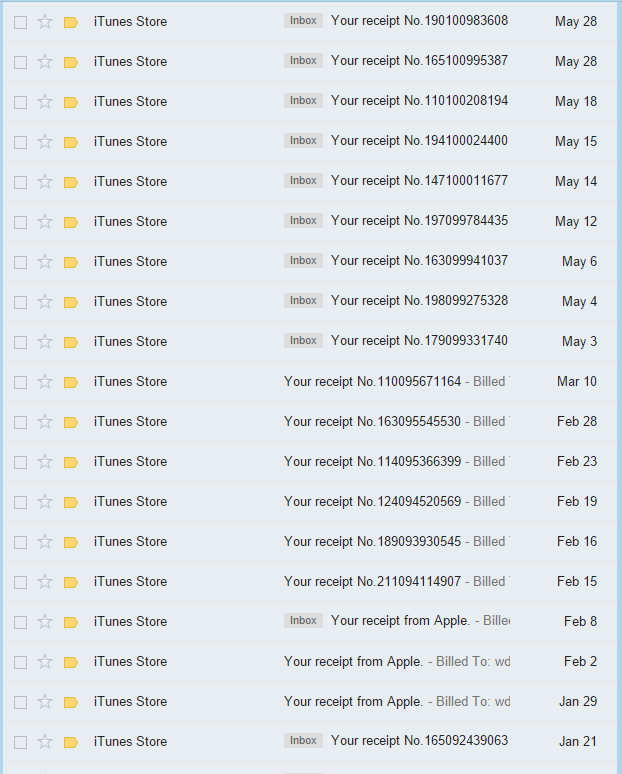Toggle importance marker on May 14 email
The image size is (622, 774).
tap(71, 182)
